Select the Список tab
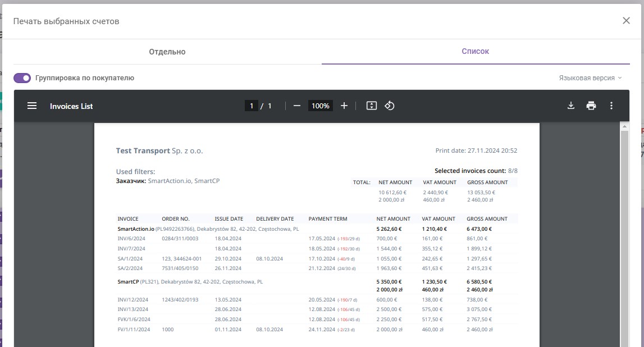The width and height of the screenshot is (644, 347). (475, 51)
